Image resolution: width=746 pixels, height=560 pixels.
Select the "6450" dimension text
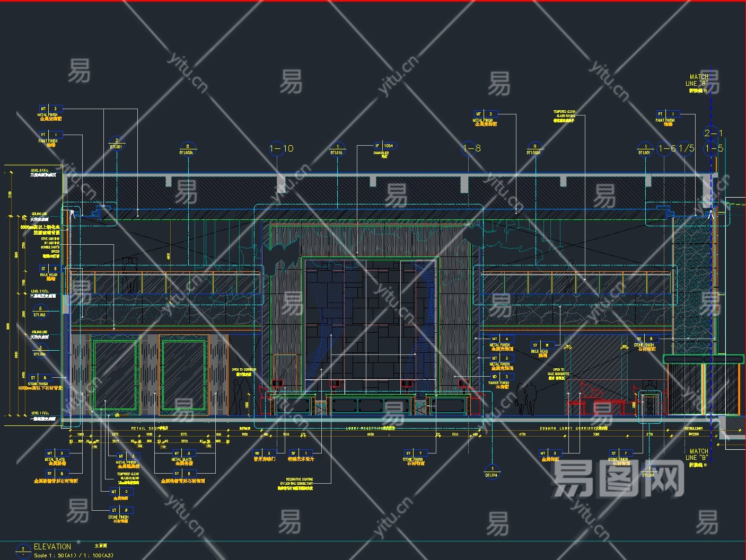point(371,434)
